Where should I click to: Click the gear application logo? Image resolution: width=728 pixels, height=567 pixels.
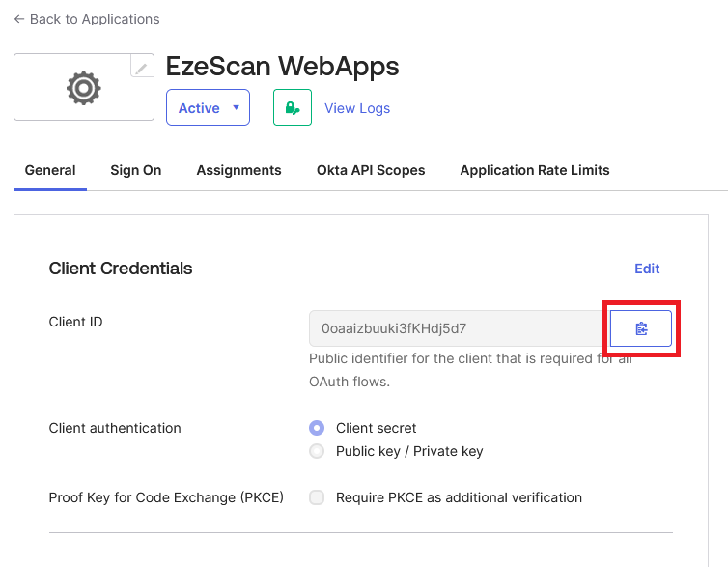click(83, 88)
